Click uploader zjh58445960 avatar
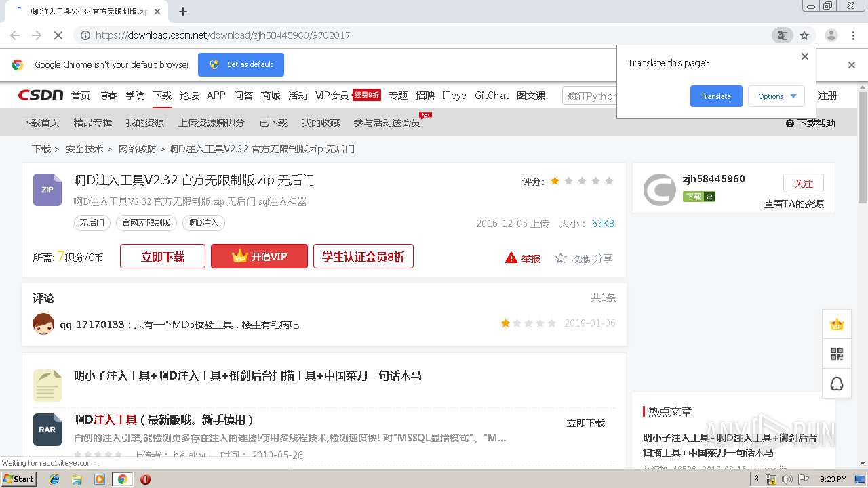 [660, 190]
